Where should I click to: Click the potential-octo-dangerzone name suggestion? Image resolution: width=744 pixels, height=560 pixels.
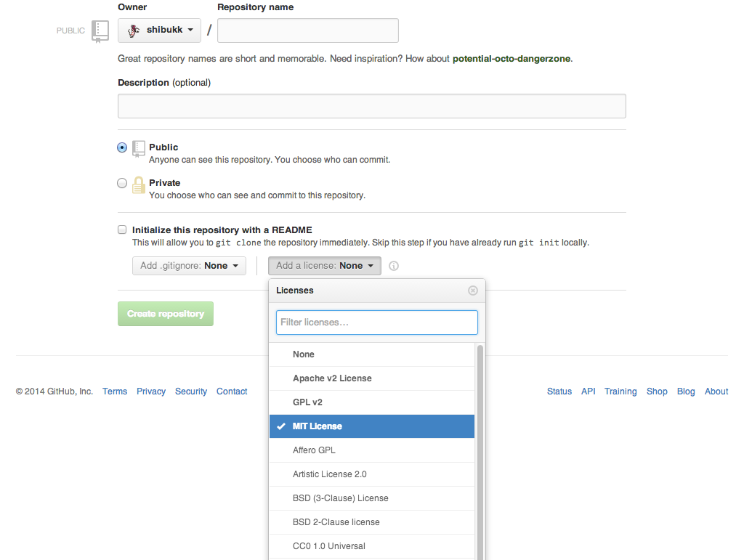[x=511, y=59]
